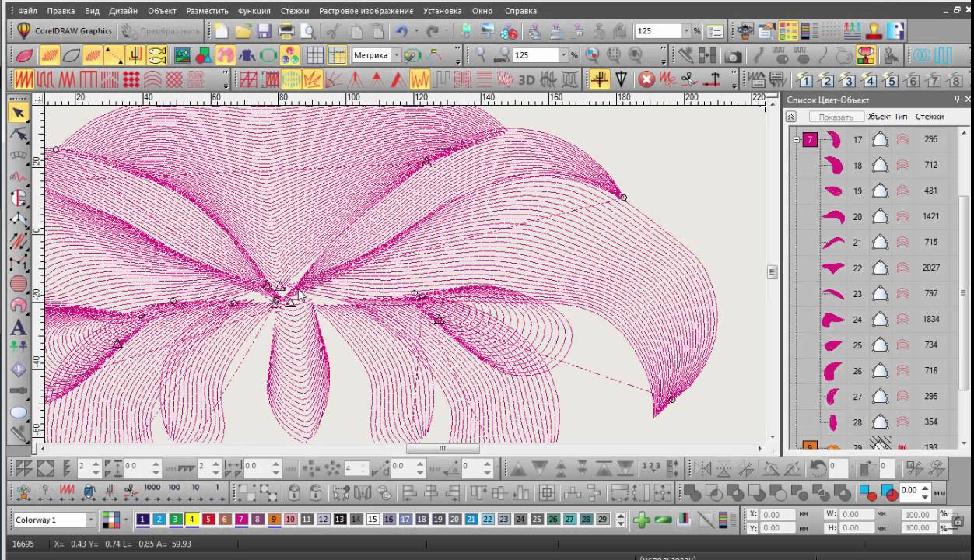Screen dimensions: 974x560
Task: Click the undo arrow icon
Action: pos(401,31)
